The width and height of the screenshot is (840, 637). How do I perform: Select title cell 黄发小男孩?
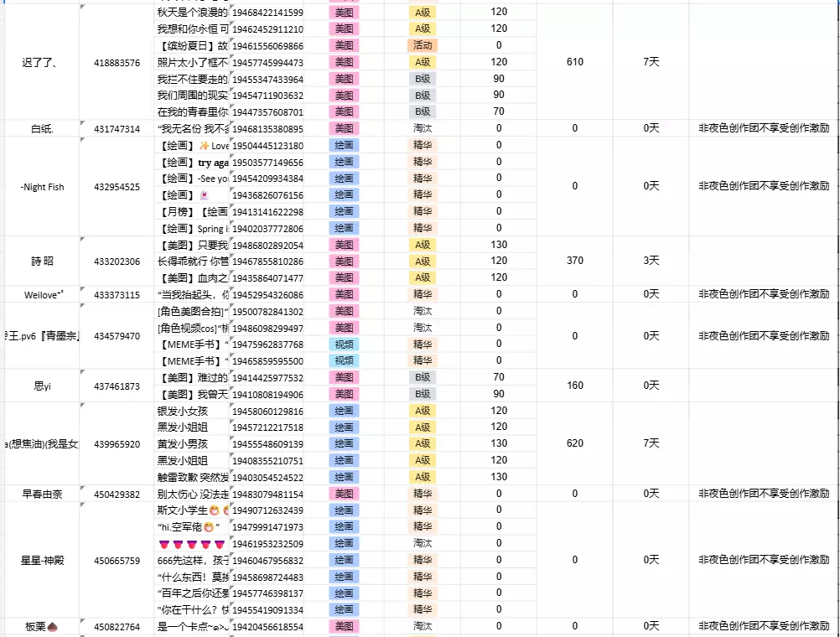click(192, 444)
